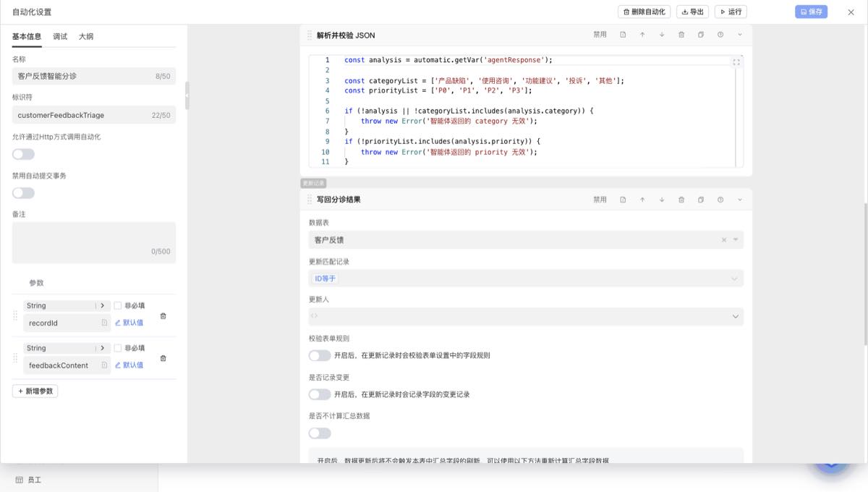The height and width of the screenshot is (492, 868).
Task: Move the 解析并校验 JSON step down
Action: [x=662, y=35]
